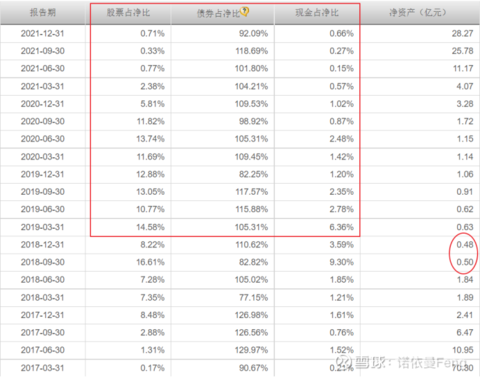Viewport: 480px width, 377px height.
Task: Select the 2018-06-30 report date cell
Action: [x=42, y=280]
